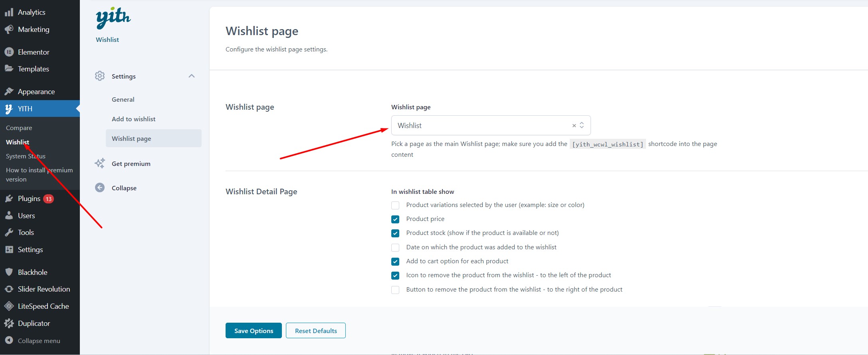Screen dimensions: 868x355
Task: Click the Collapse label in YITH panel
Action: (124, 188)
